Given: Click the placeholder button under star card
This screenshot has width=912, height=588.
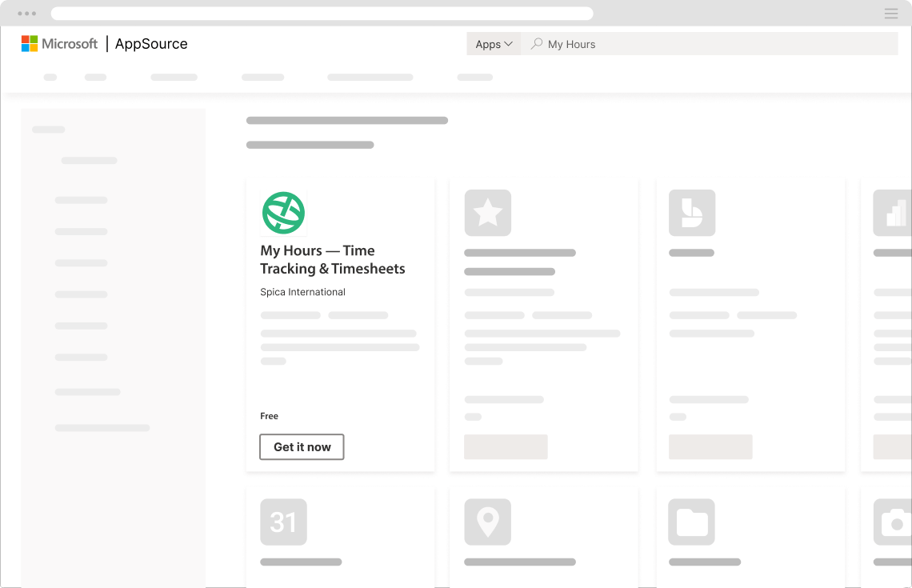Looking at the screenshot, I should point(506,446).
